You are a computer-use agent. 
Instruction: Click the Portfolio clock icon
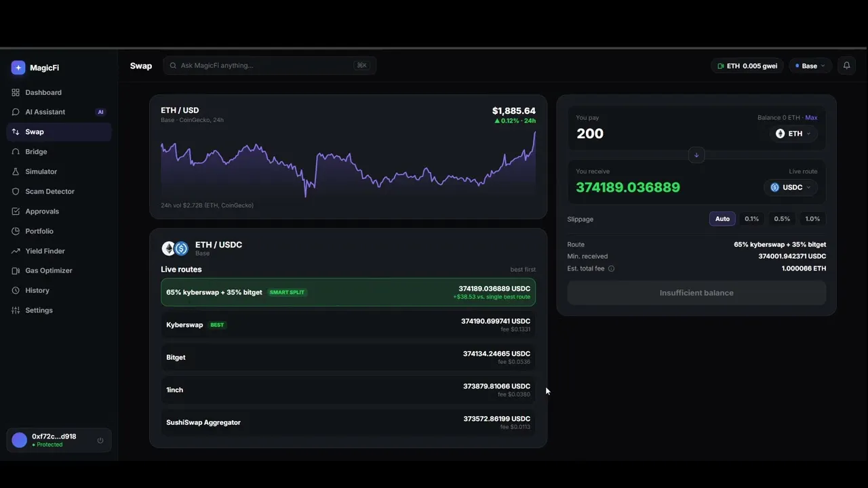16,231
